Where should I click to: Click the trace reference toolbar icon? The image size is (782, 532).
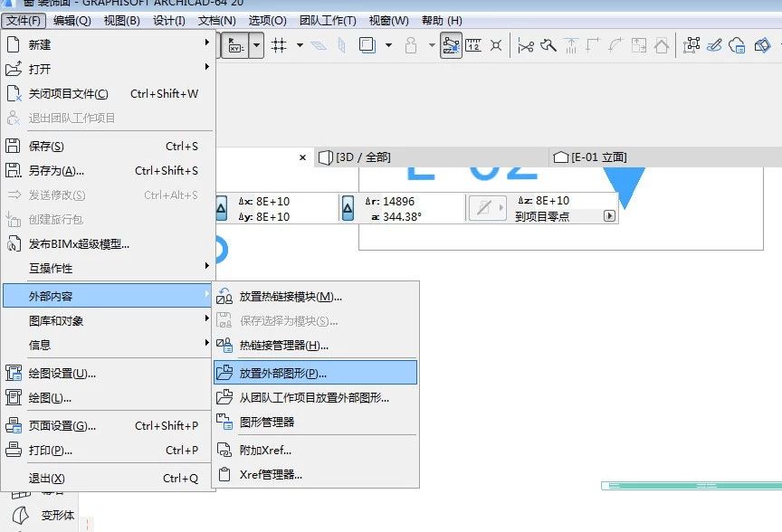(x=367, y=45)
